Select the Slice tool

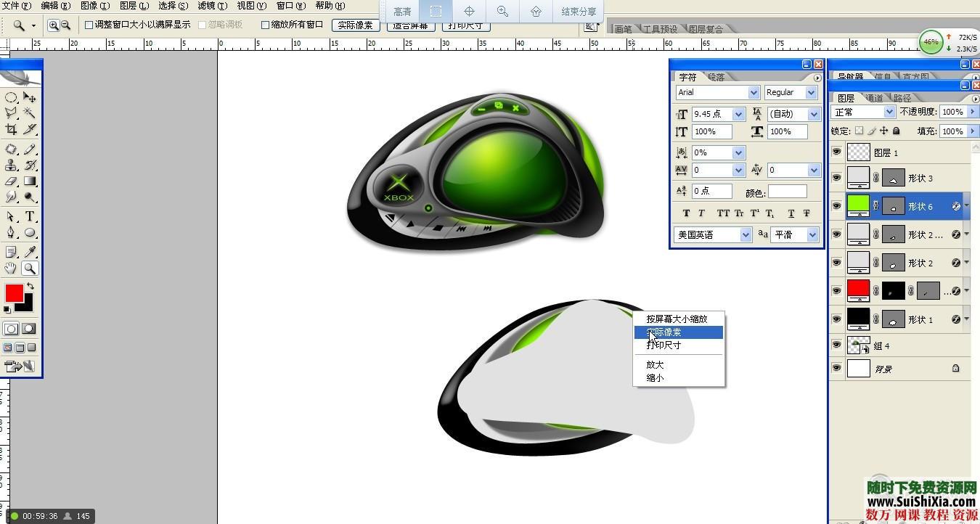click(x=30, y=129)
